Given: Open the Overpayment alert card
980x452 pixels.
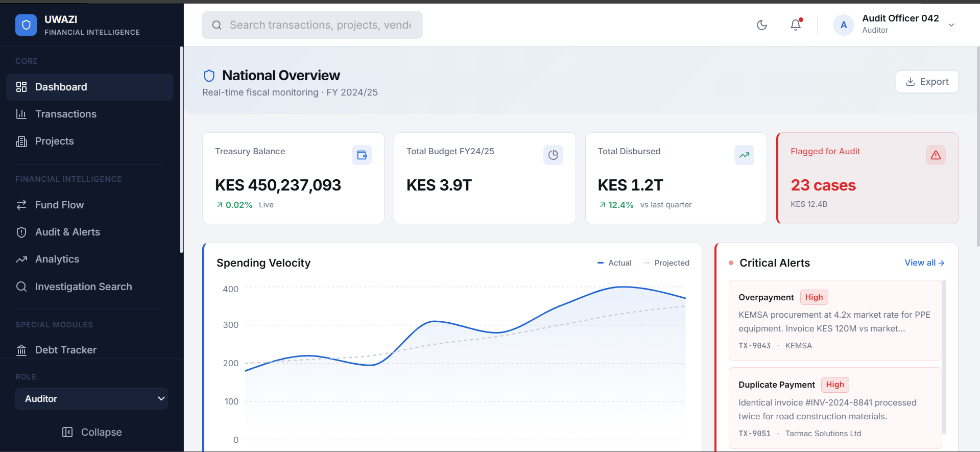Looking at the screenshot, I should 835,320.
